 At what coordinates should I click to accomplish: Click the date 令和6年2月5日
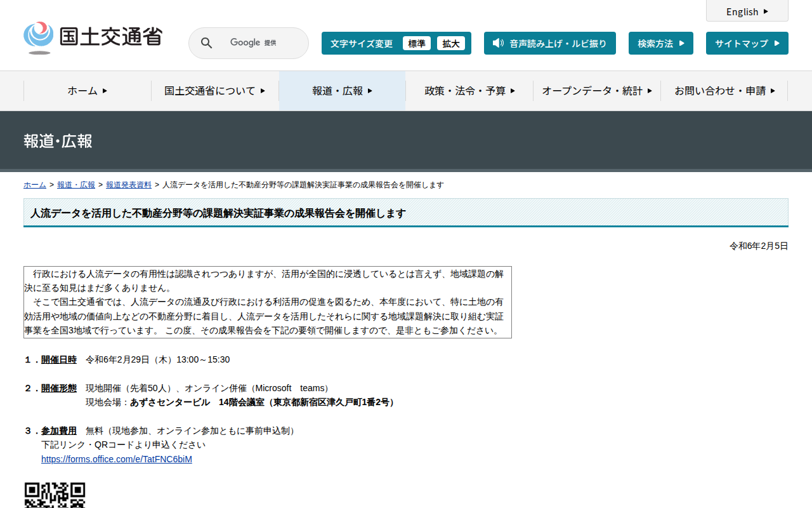pyautogui.click(x=759, y=246)
